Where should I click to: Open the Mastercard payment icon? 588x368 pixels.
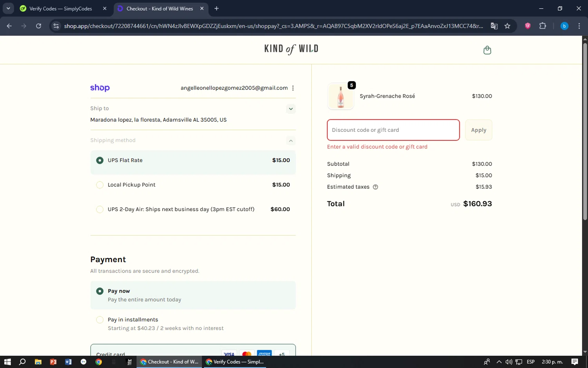point(247,353)
